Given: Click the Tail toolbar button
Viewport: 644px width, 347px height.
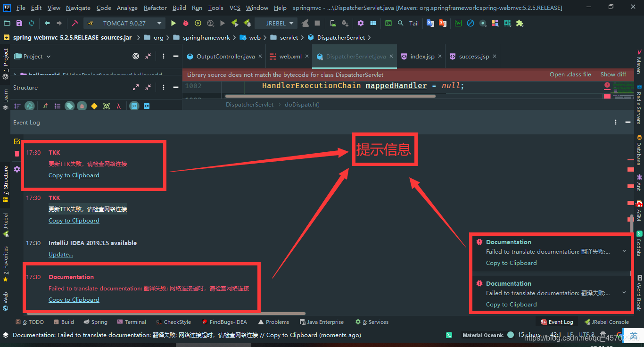Looking at the screenshot, I should click(x=413, y=23).
